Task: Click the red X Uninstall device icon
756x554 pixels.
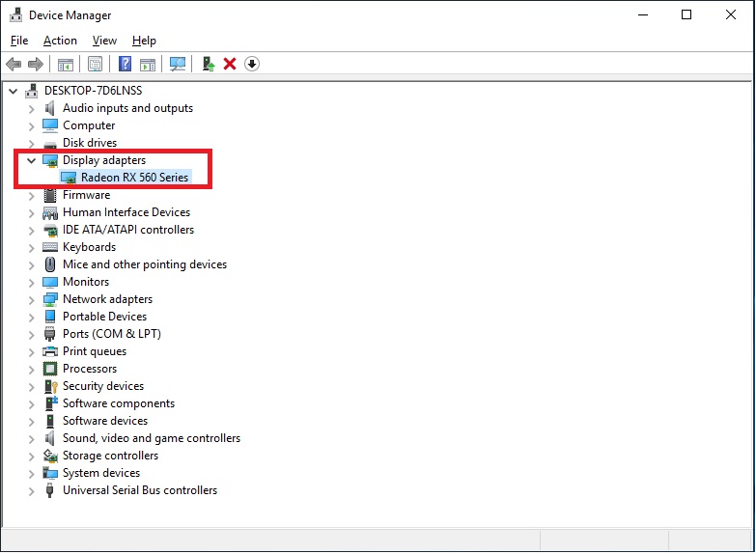Action: point(230,64)
